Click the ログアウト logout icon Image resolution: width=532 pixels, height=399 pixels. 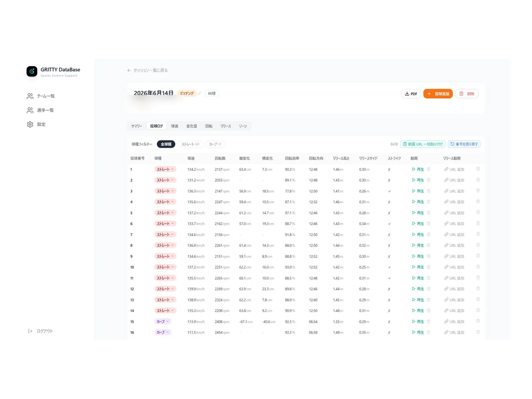click(30, 331)
